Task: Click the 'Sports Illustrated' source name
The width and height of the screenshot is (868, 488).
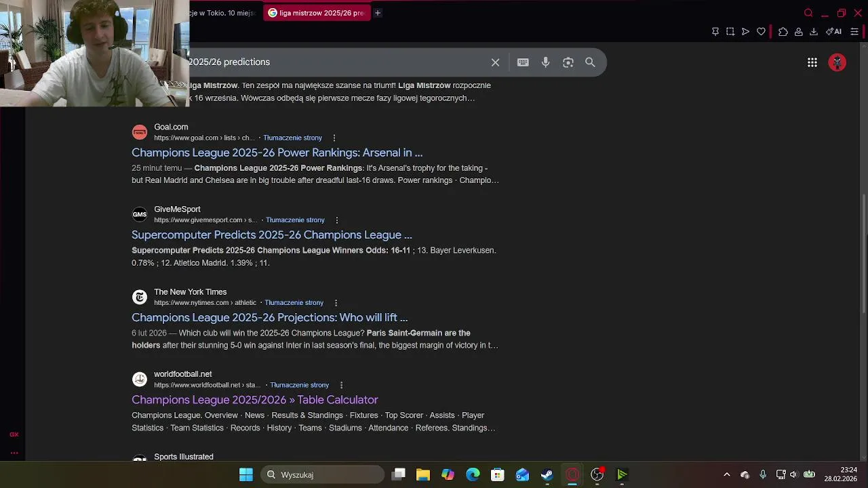Action: coord(184,457)
